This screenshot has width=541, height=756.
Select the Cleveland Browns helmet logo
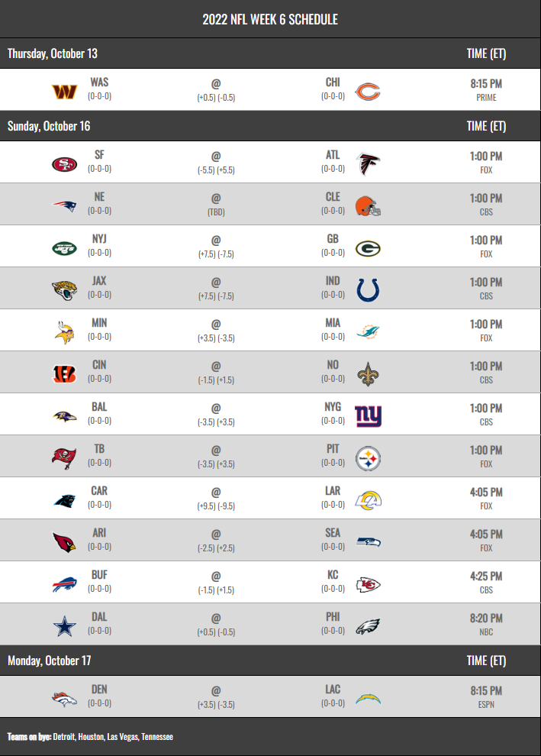click(368, 206)
